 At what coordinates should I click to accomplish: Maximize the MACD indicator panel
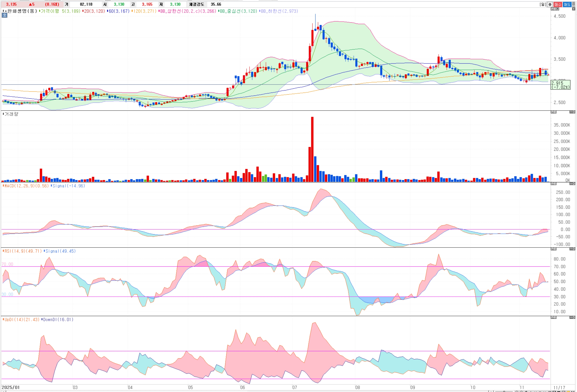(571, 184)
